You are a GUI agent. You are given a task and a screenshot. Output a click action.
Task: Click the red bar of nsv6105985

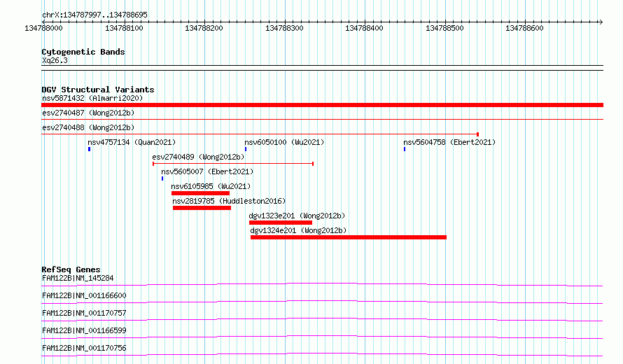200,193
